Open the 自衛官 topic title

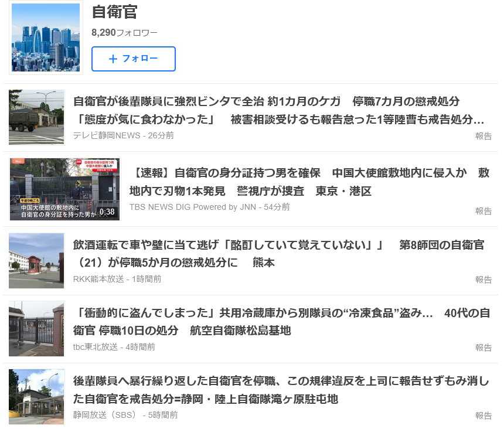tap(114, 12)
